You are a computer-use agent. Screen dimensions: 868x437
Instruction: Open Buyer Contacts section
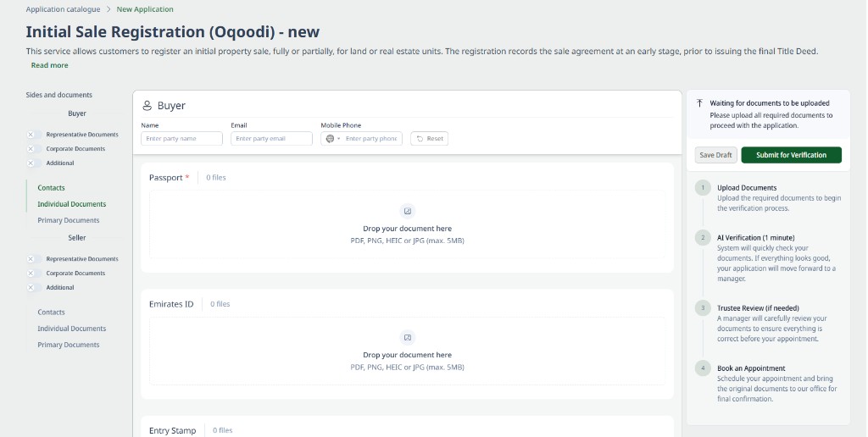[51, 188]
